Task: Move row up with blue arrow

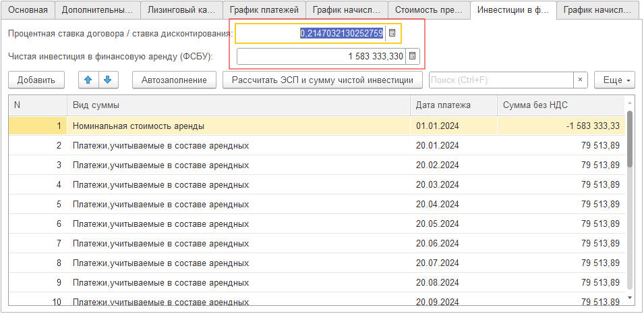Action: click(88, 80)
